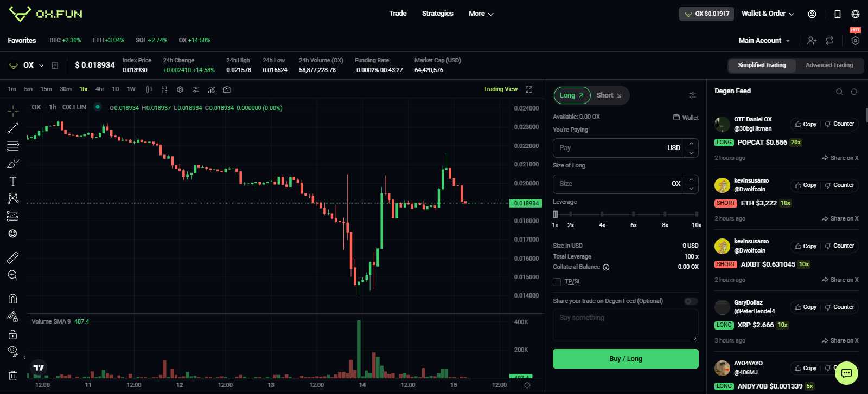Select the Long position toggle
The width and height of the screenshot is (868, 394).
[x=572, y=95]
